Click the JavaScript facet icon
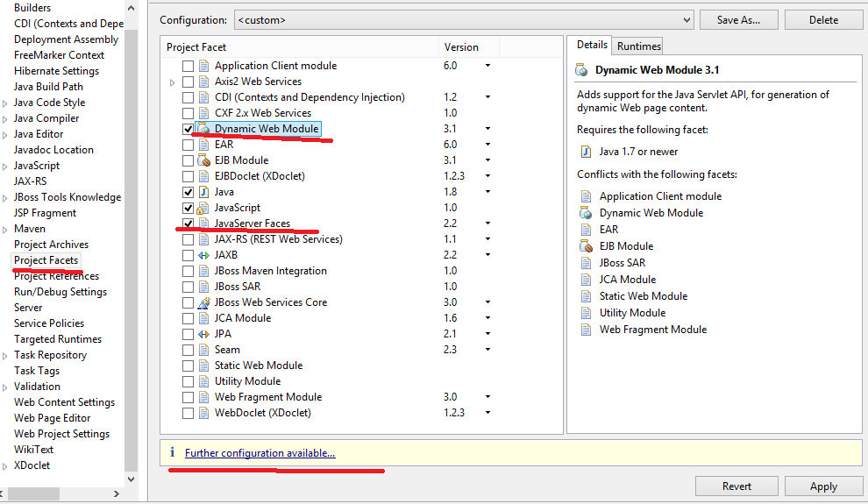 pyautogui.click(x=204, y=208)
